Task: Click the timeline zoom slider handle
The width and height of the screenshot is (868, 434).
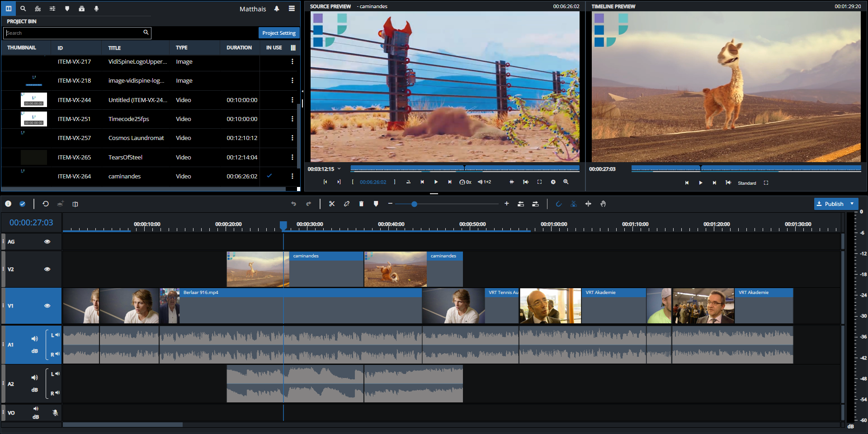Action: tap(414, 204)
